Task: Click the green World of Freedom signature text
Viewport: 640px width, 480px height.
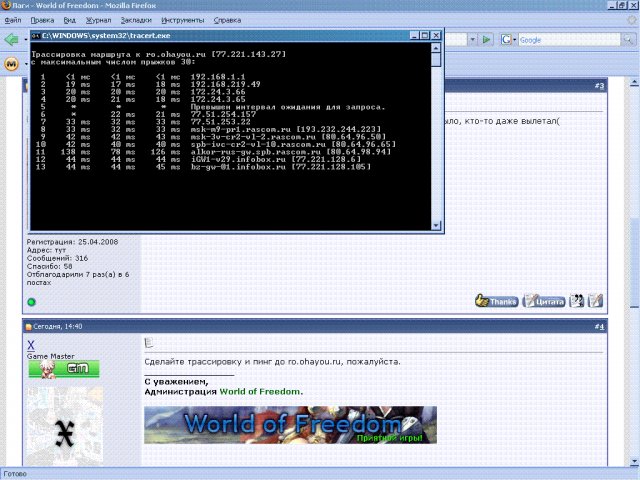Action: pyautogui.click(x=260, y=391)
